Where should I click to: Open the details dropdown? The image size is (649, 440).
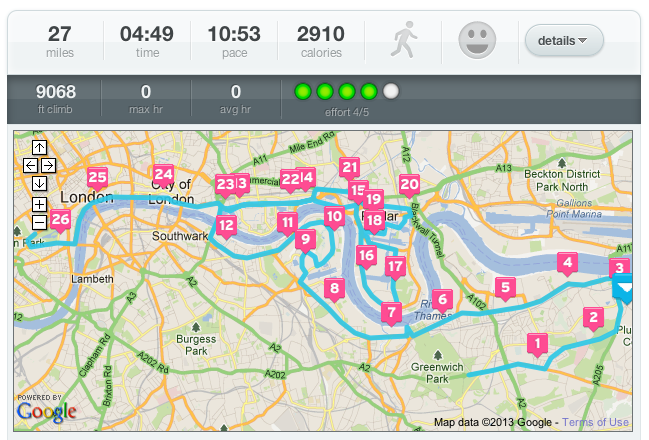click(563, 40)
